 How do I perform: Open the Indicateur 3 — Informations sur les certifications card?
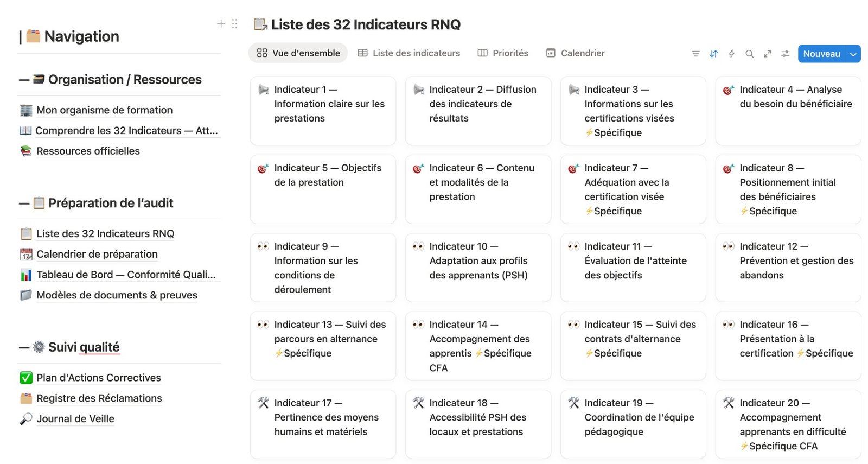click(x=633, y=111)
